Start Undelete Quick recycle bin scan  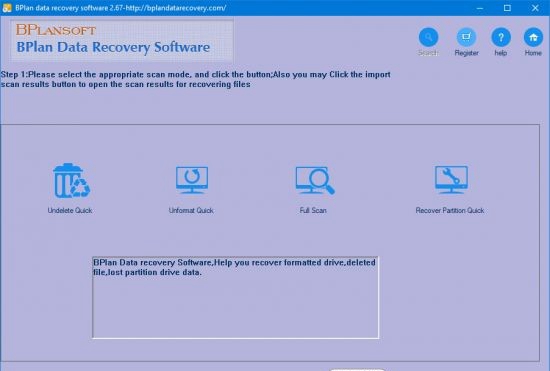[71, 181]
